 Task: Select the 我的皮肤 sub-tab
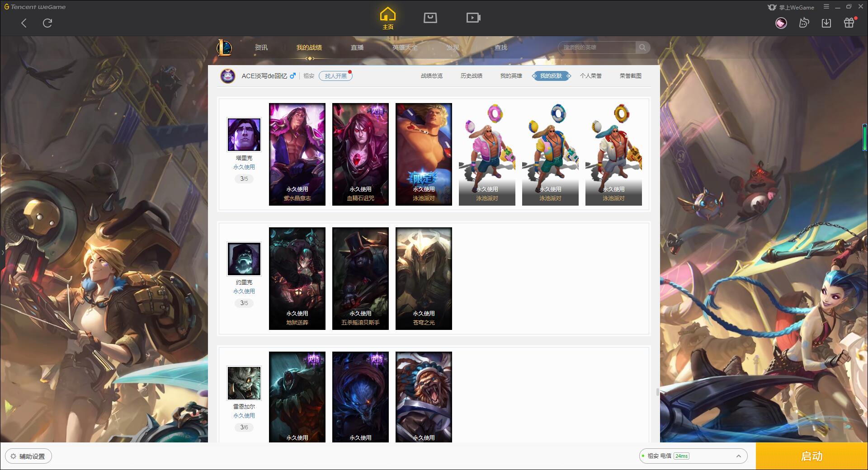click(551, 76)
